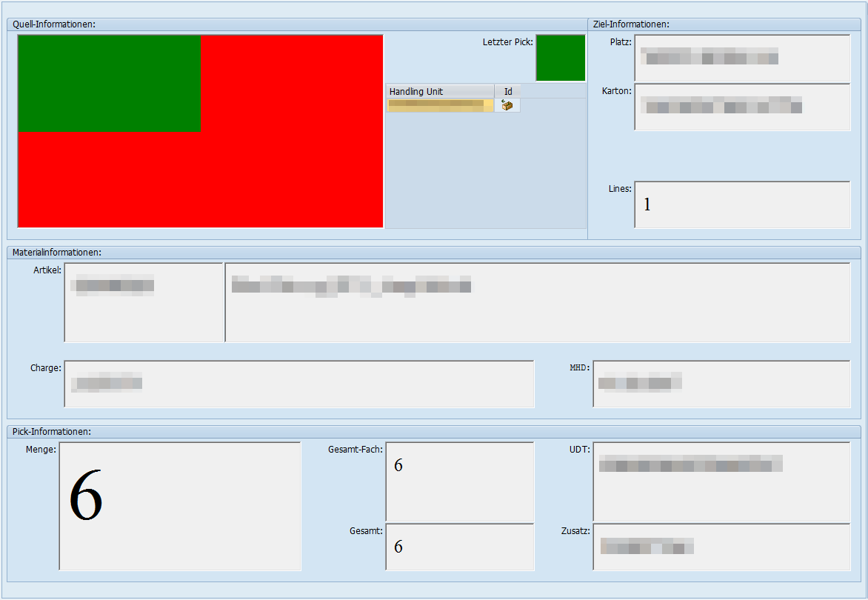Select the green compartment in source grid
The width and height of the screenshot is (868, 600).
(110, 83)
